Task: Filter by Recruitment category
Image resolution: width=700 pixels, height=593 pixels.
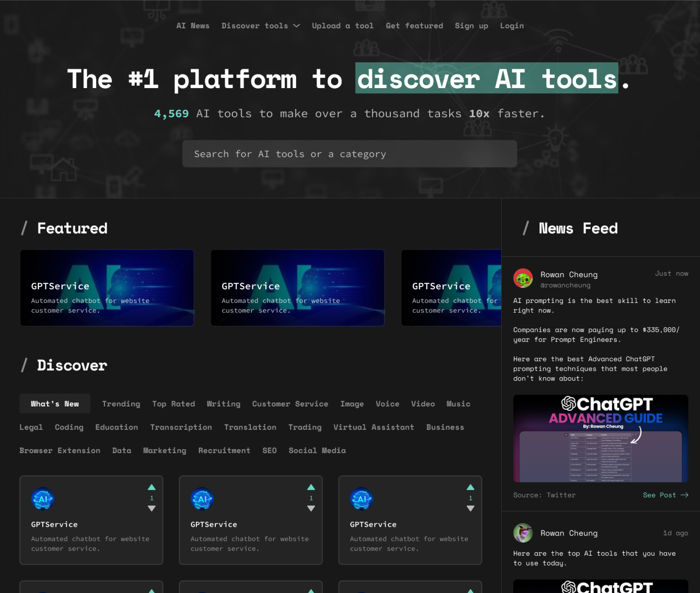Action: pos(224,450)
